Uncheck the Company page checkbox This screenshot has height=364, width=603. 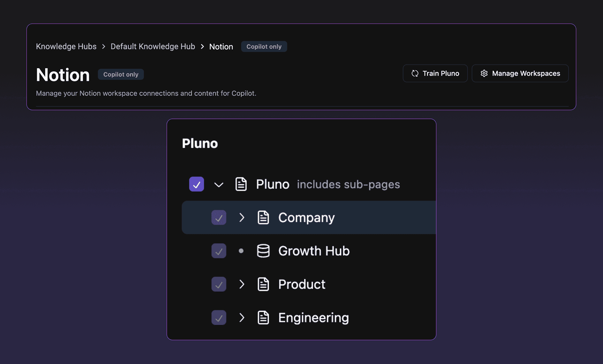pyautogui.click(x=218, y=217)
